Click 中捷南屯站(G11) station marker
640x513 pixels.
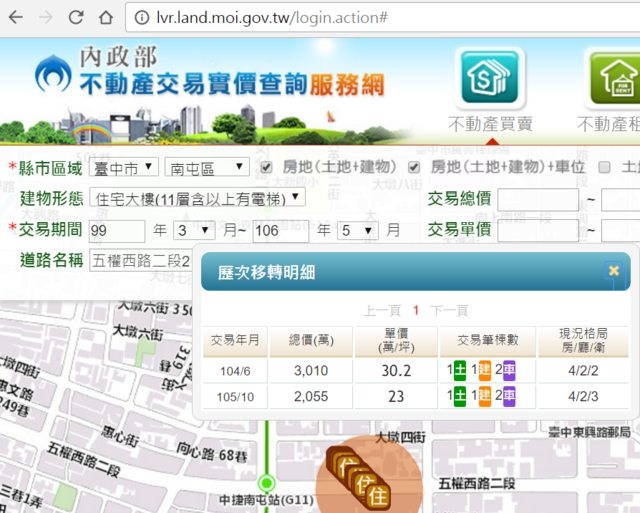pos(267,484)
